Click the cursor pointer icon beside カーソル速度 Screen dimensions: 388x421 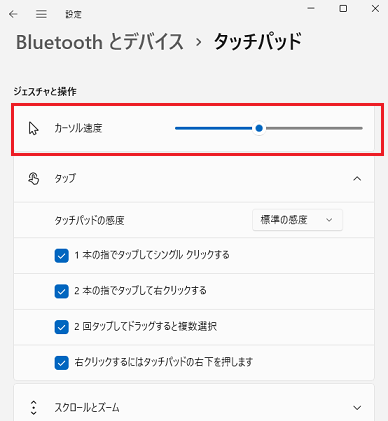(x=33, y=128)
